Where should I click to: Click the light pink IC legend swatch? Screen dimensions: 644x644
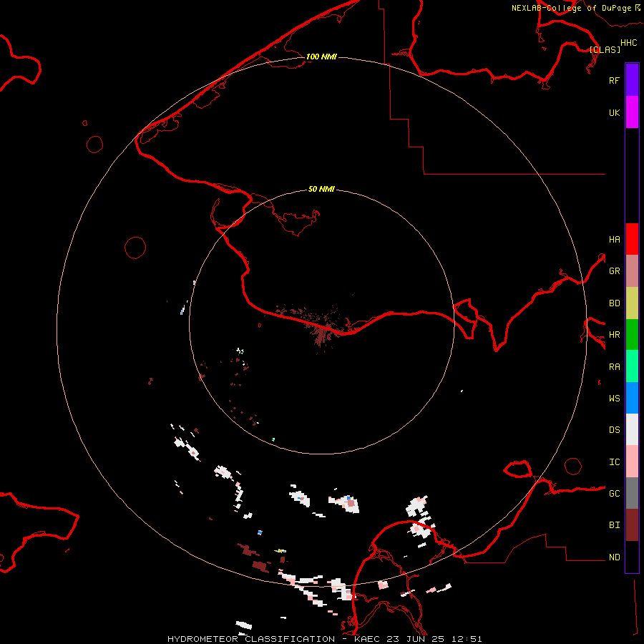pyautogui.click(x=632, y=462)
